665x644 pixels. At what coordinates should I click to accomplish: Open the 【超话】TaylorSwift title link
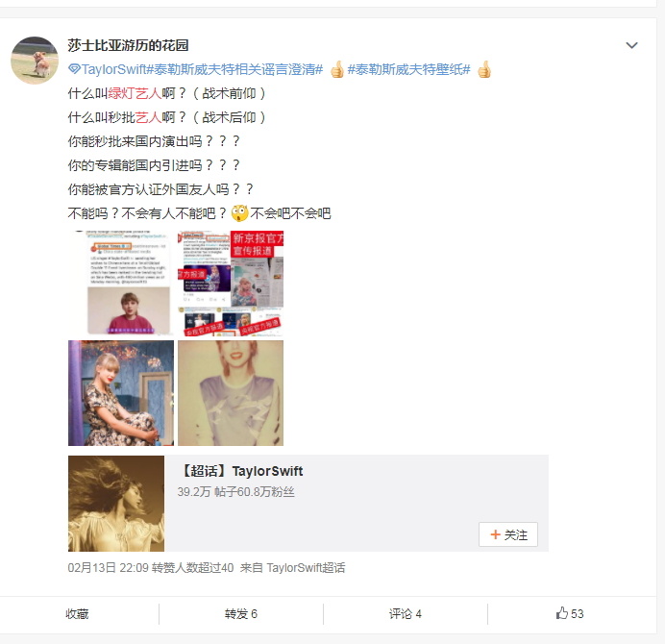[241, 471]
